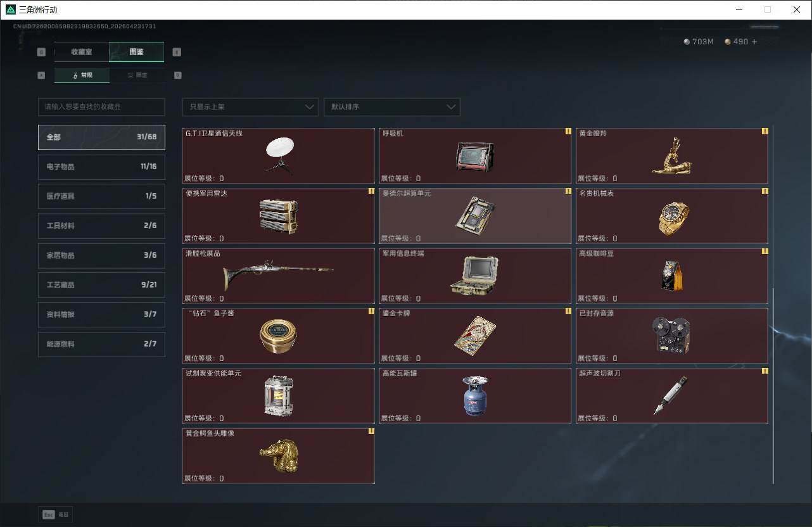Select the G.T.I卫星通信天线 satellite dish item image

coord(280,155)
